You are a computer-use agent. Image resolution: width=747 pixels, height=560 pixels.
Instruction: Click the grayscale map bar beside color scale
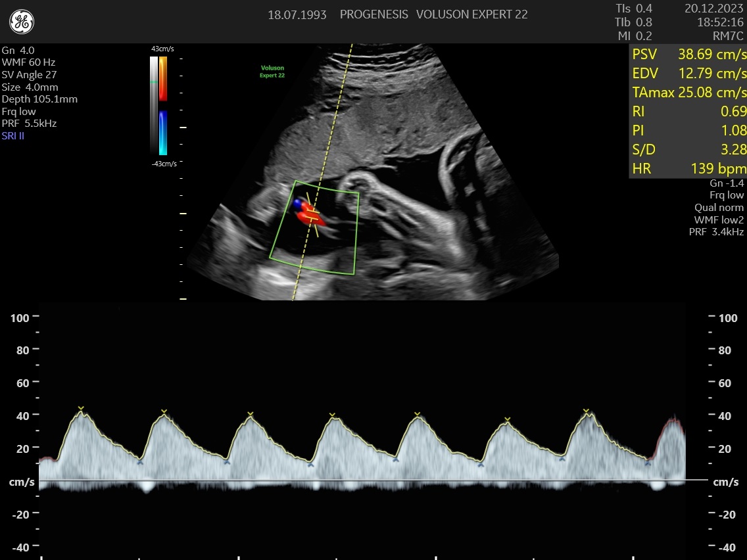click(154, 105)
